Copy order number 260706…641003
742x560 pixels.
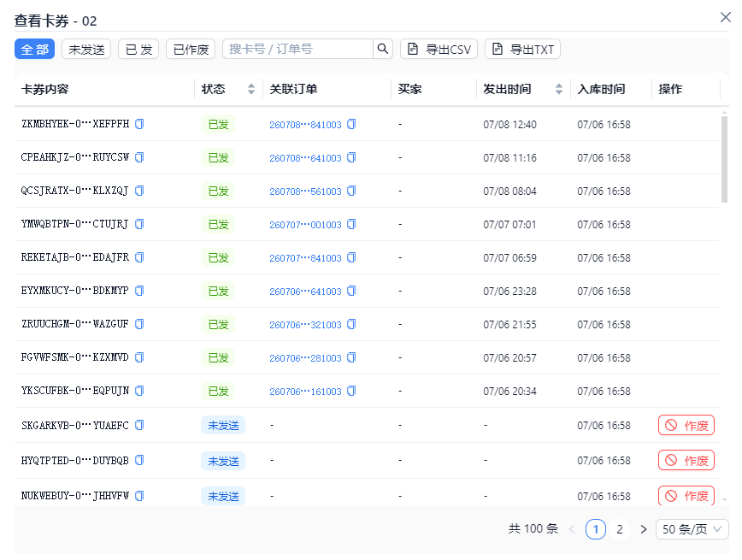351,291
